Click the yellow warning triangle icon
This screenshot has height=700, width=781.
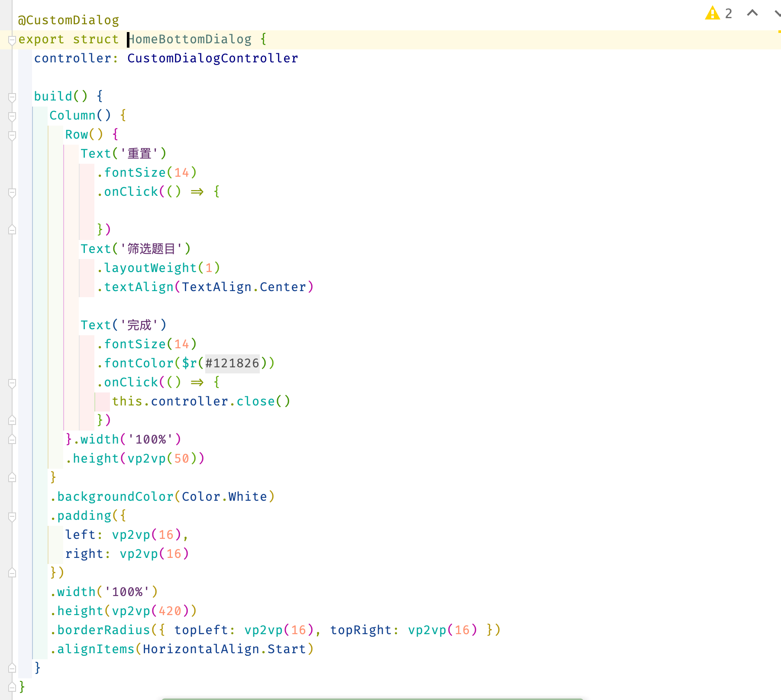click(712, 13)
